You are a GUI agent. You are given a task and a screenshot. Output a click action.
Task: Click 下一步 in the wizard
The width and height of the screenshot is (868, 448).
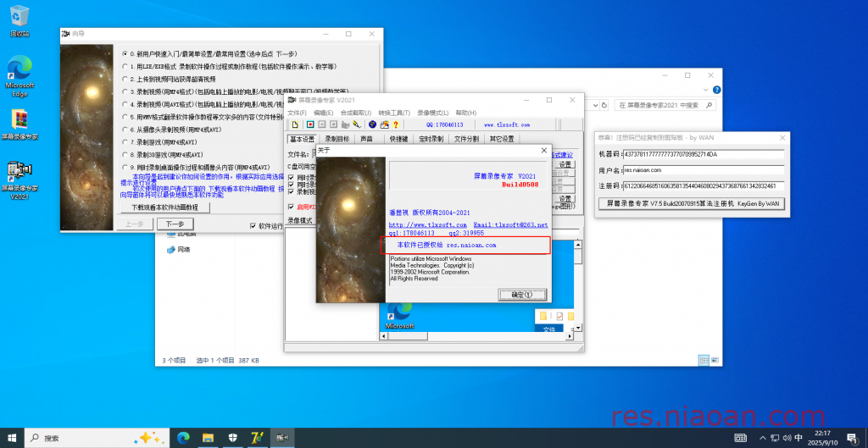coord(175,224)
